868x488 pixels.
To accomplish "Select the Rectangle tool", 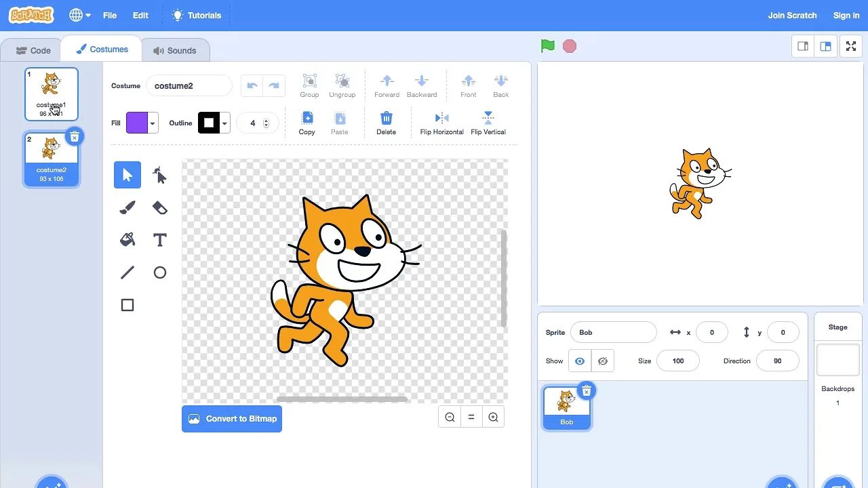I will [x=127, y=305].
